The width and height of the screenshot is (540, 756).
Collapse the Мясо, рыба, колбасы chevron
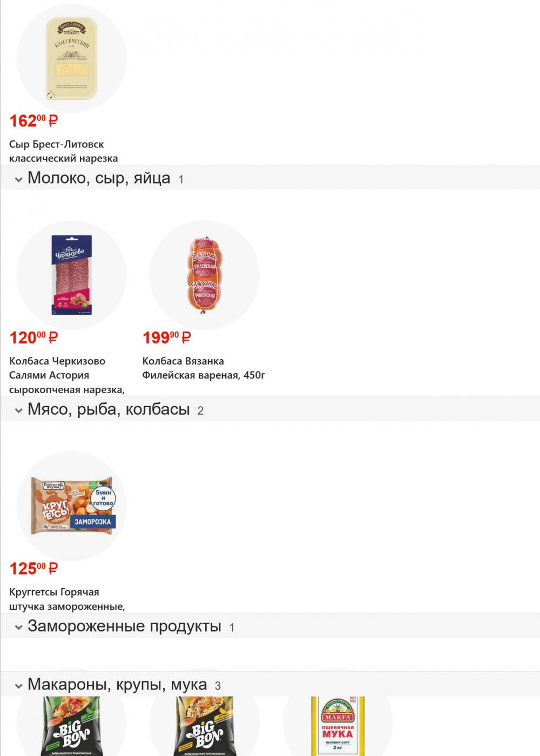18,411
